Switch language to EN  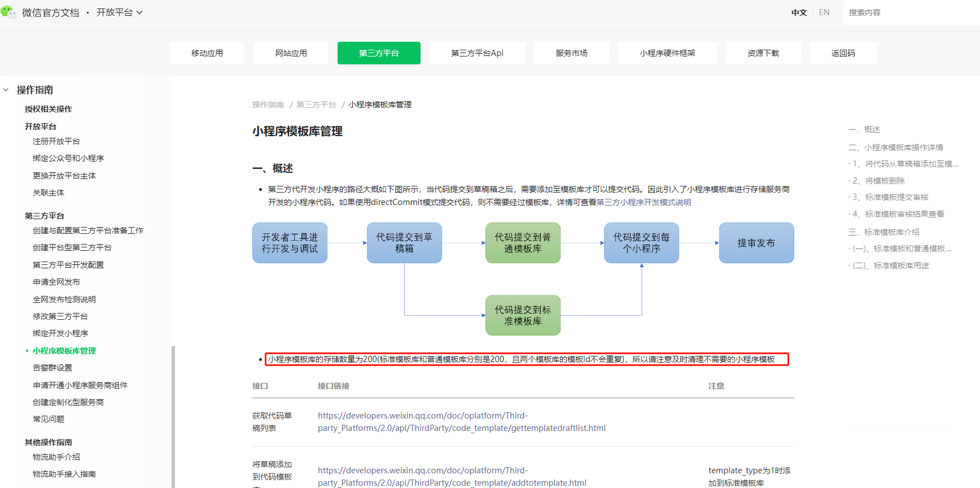824,12
